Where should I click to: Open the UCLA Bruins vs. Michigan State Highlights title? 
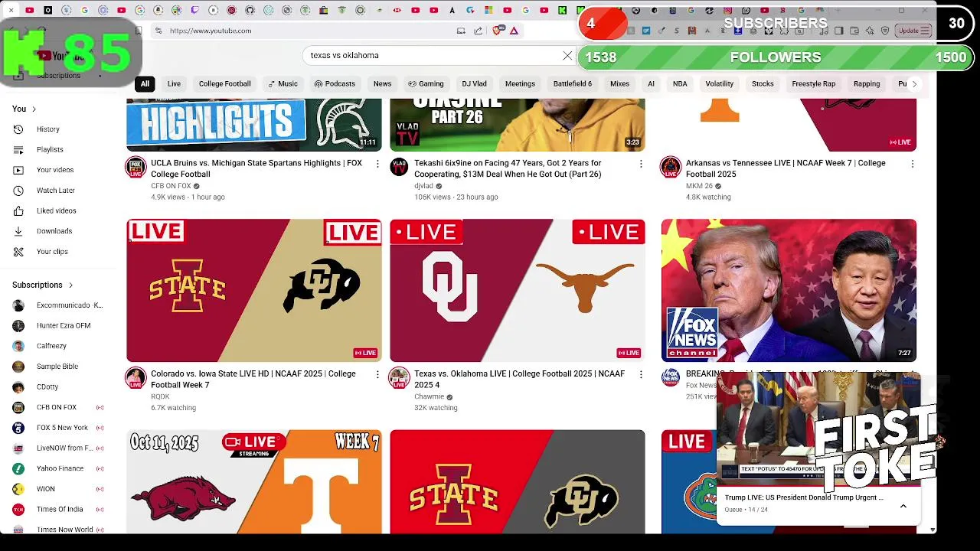256,168
